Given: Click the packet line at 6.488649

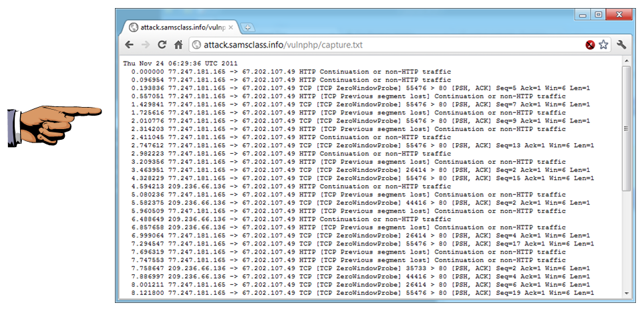Looking at the screenshot, I should coord(291,219).
